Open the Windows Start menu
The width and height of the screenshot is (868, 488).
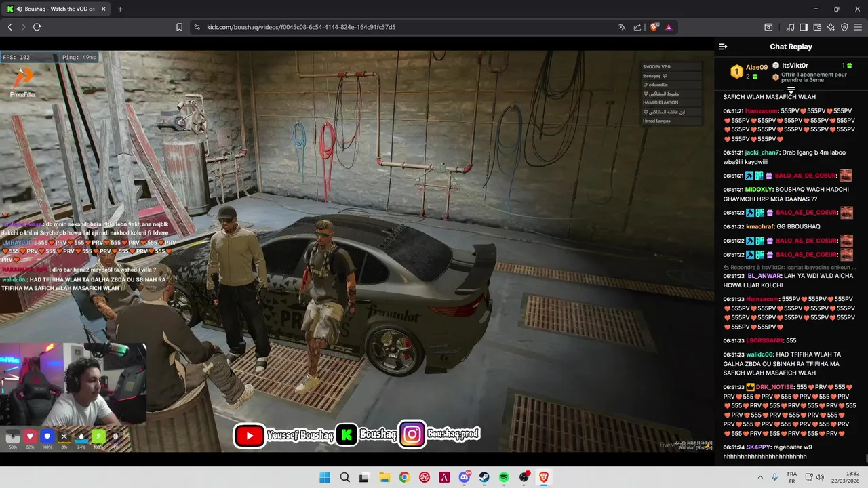tap(325, 478)
